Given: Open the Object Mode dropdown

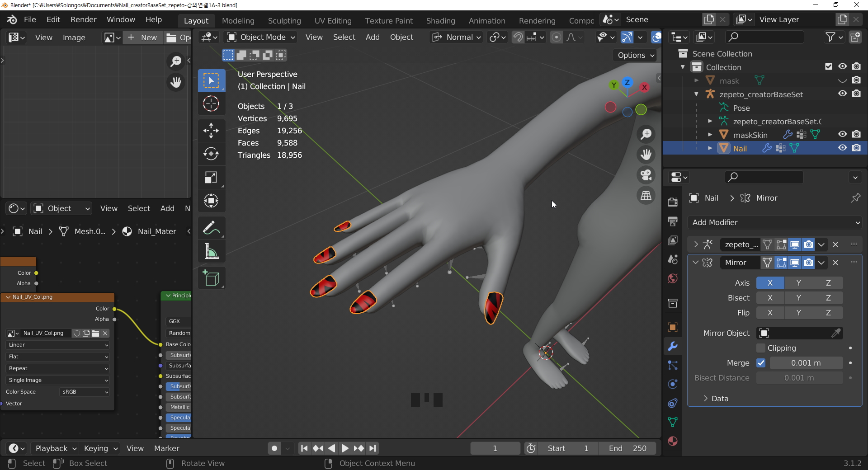Looking at the screenshot, I should coord(261,37).
